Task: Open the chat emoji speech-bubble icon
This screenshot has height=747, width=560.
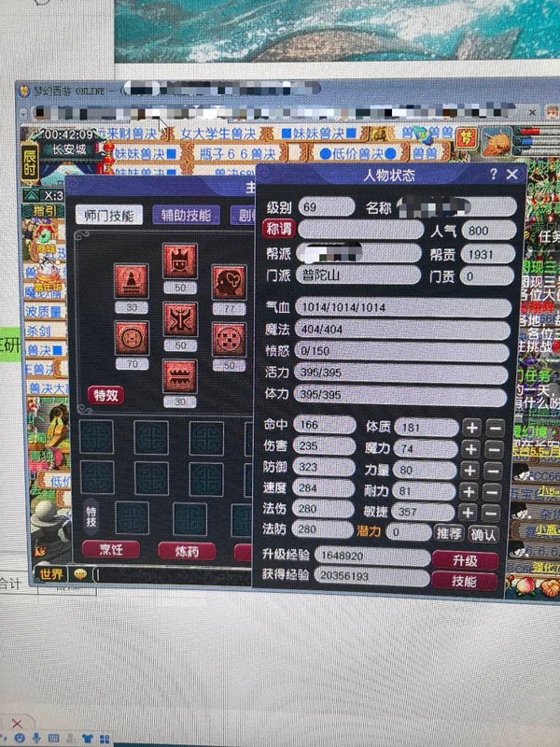Action: pos(80,574)
